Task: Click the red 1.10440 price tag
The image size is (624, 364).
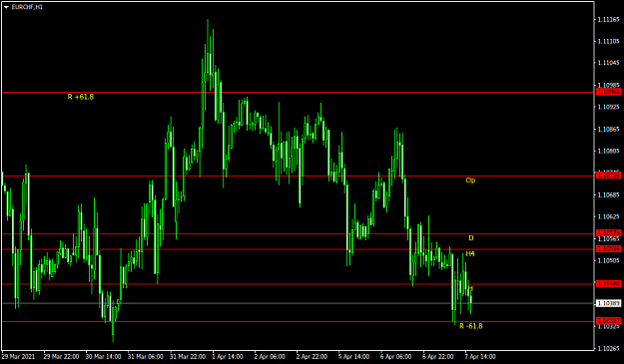Action: tap(608, 284)
